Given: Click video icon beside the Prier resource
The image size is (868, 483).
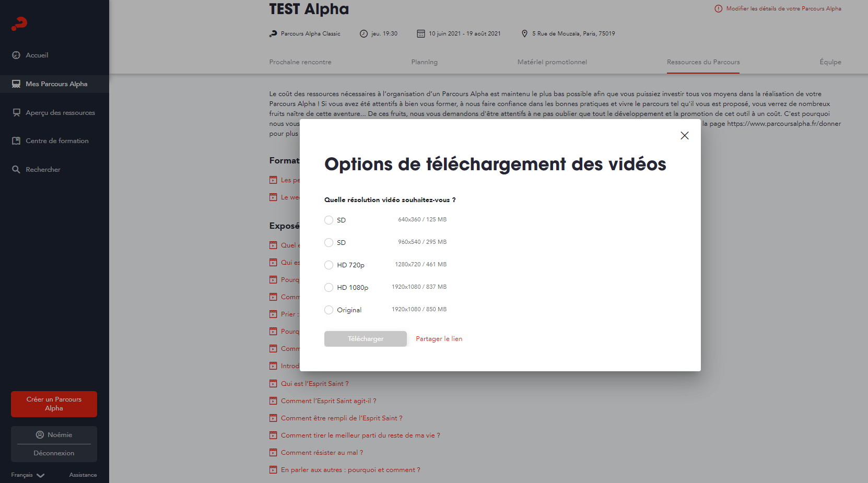Looking at the screenshot, I should [273, 314].
